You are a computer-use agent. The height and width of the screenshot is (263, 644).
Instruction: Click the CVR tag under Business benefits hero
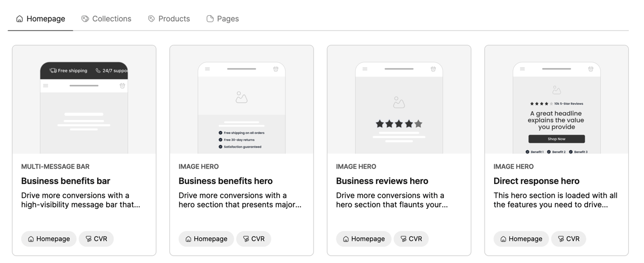(253, 239)
